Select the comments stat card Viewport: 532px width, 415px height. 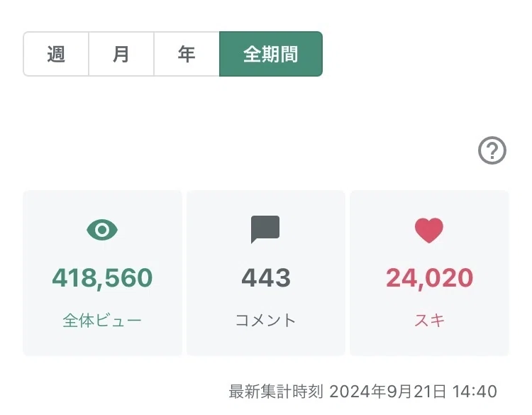(266, 273)
